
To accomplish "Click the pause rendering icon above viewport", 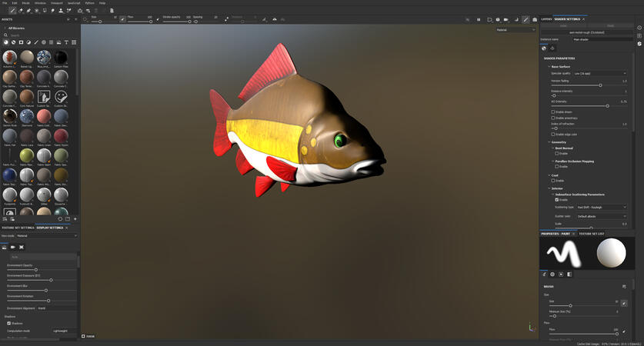I will 479,19.
